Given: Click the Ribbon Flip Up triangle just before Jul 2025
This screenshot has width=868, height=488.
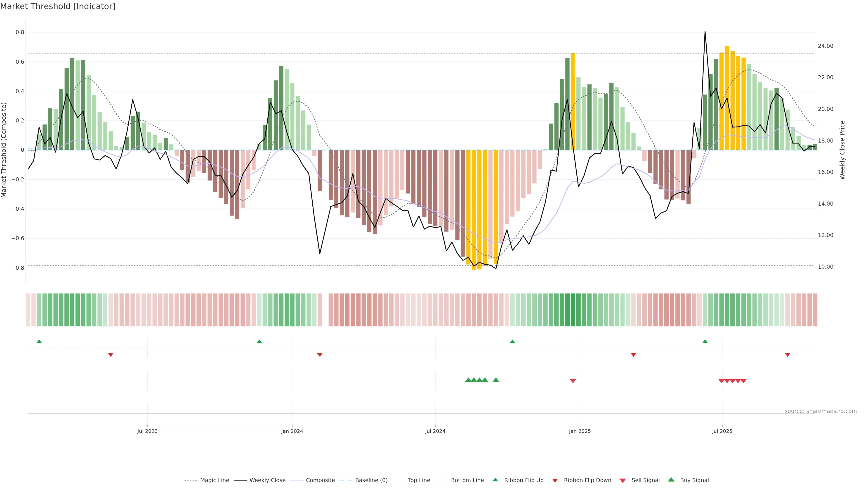Looking at the screenshot, I should [705, 342].
